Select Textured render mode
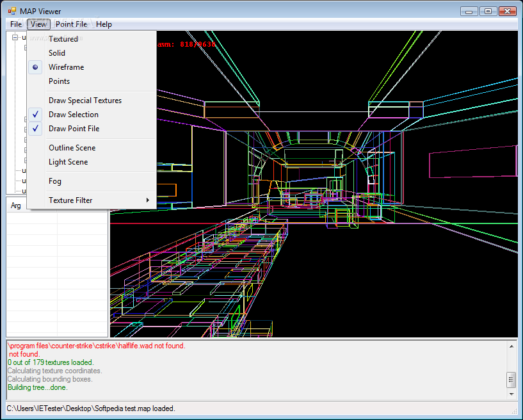 (92, 39)
